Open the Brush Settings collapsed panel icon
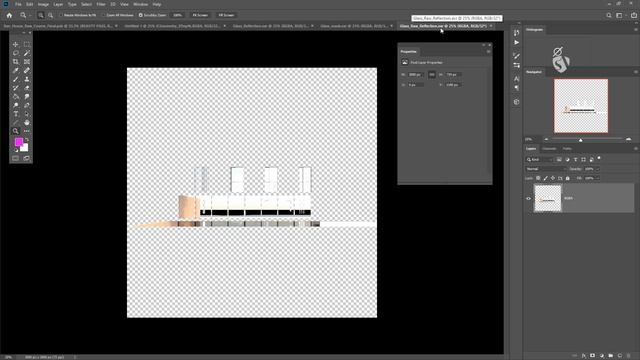Screen dimensions: 640x360 coord(517,56)
